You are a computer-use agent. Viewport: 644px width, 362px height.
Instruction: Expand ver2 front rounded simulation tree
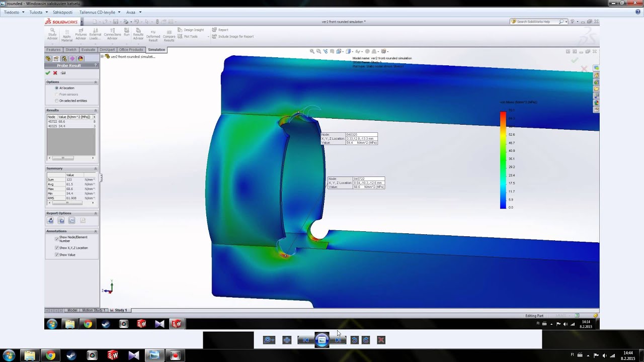(102, 56)
